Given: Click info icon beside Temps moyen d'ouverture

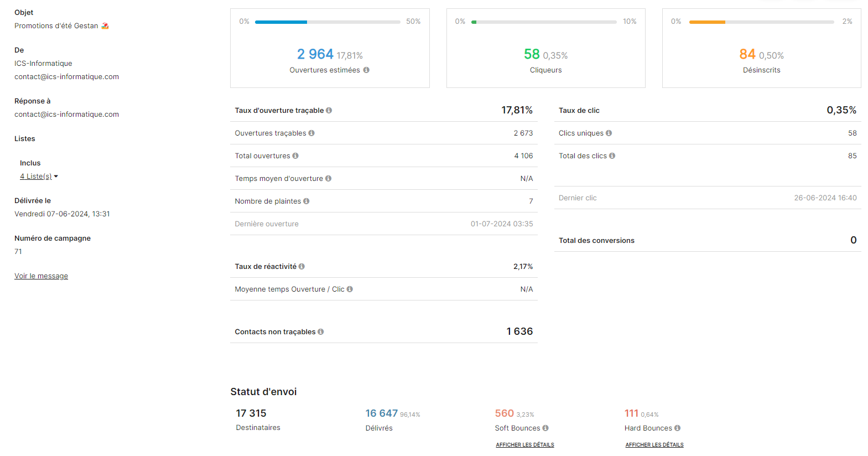Looking at the screenshot, I should click(x=328, y=179).
